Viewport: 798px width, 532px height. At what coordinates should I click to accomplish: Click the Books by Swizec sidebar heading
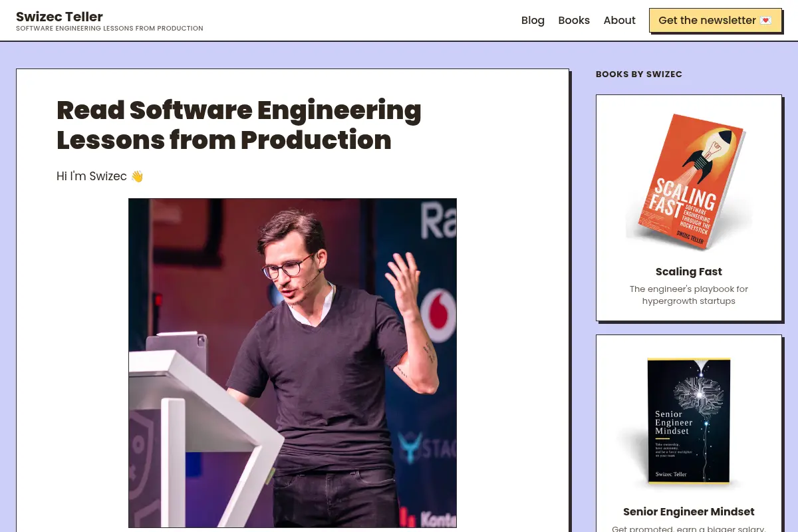tap(639, 74)
